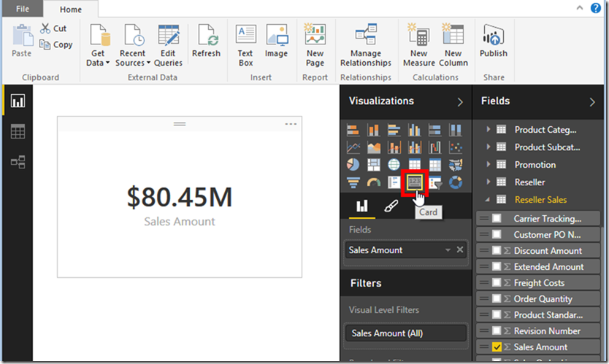The width and height of the screenshot is (609, 364).
Task: Select the Clustered bar chart visualization
Action: [x=394, y=130]
